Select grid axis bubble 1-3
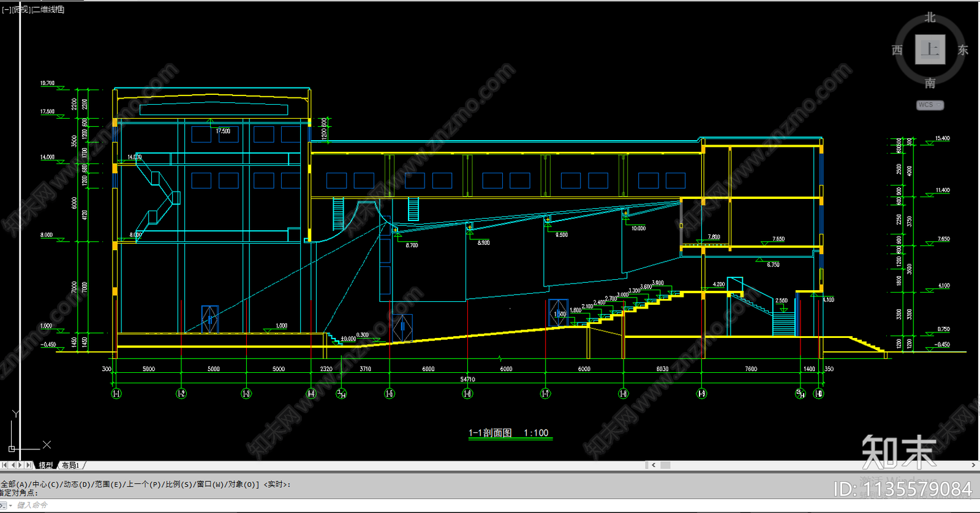Viewport: 980px width, 513px height. 246,394
